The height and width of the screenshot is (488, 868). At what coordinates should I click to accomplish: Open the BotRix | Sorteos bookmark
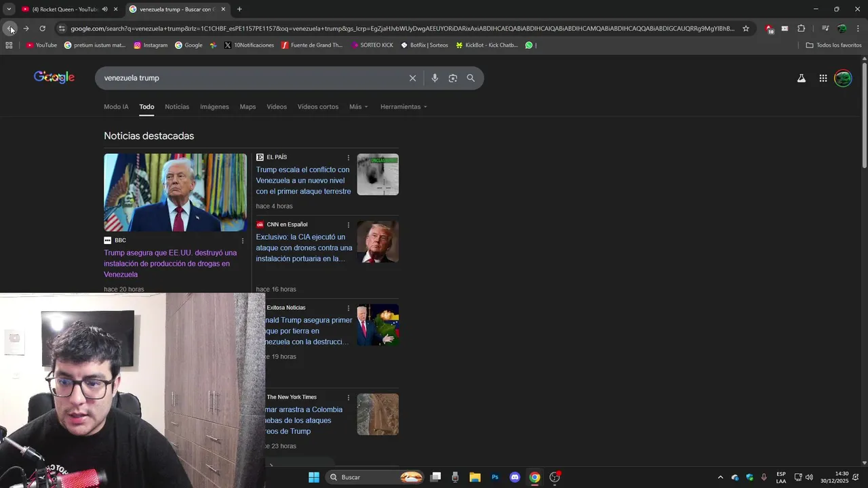point(425,45)
